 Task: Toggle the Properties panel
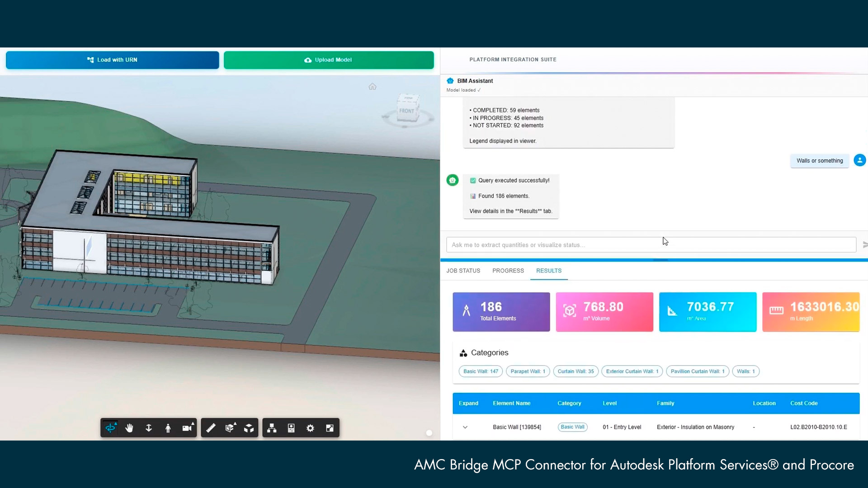tap(291, 428)
